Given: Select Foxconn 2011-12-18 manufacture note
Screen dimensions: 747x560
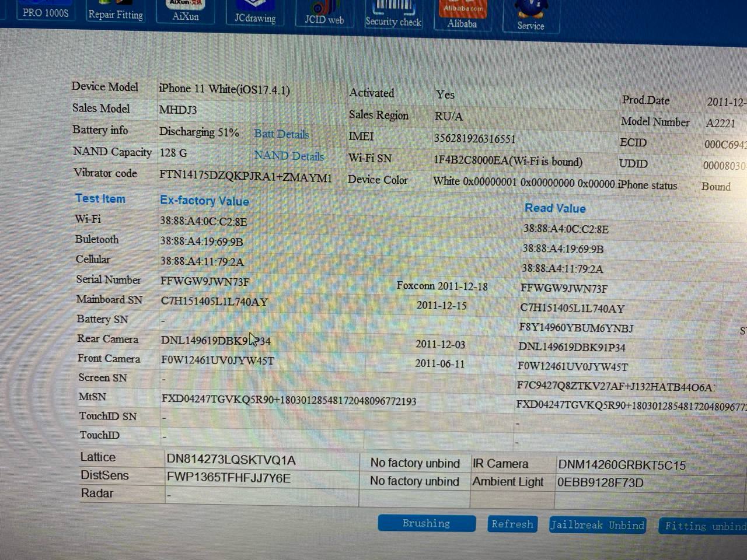Looking at the screenshot, I should tap(442, 286).
